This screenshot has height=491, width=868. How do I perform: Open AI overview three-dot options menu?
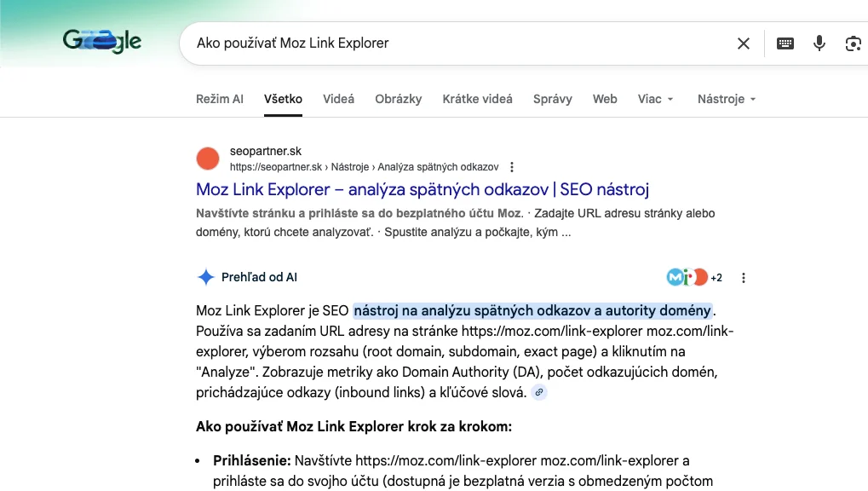tap(744, 278)
